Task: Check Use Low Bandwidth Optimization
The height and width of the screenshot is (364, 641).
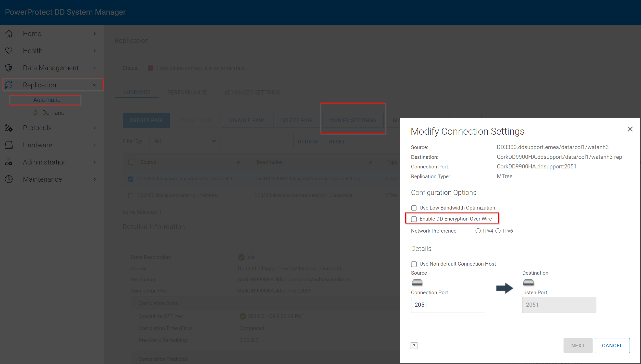Action: point(414,208)
